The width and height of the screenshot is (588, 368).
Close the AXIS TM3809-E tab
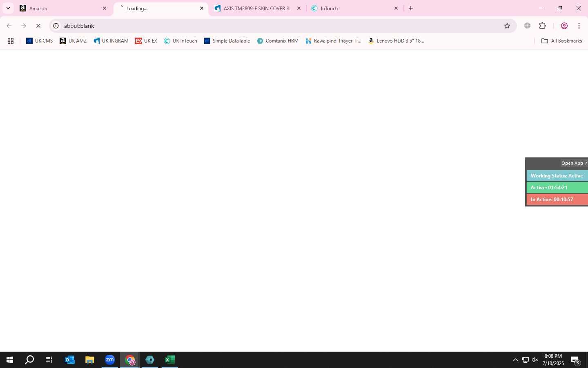(299, 8)
